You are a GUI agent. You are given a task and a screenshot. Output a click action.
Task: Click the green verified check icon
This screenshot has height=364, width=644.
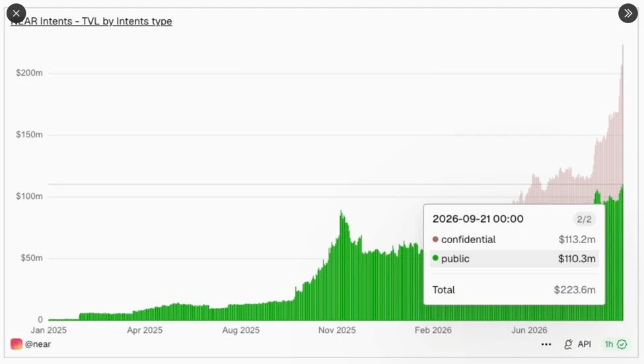click(622, 344)
